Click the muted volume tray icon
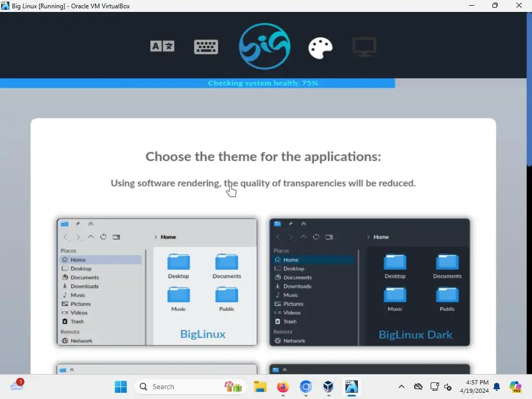Viewport: 532px width, 399px height. (x=448, y=387)
